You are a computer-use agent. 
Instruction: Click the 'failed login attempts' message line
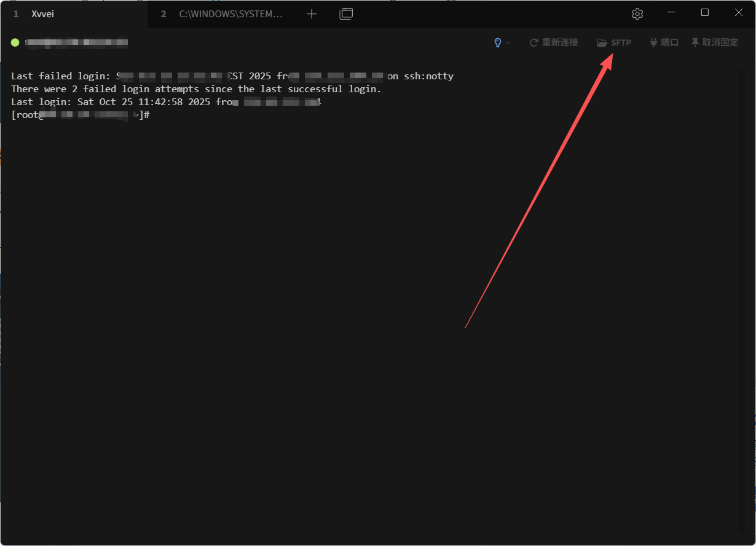tap(196, 89)
